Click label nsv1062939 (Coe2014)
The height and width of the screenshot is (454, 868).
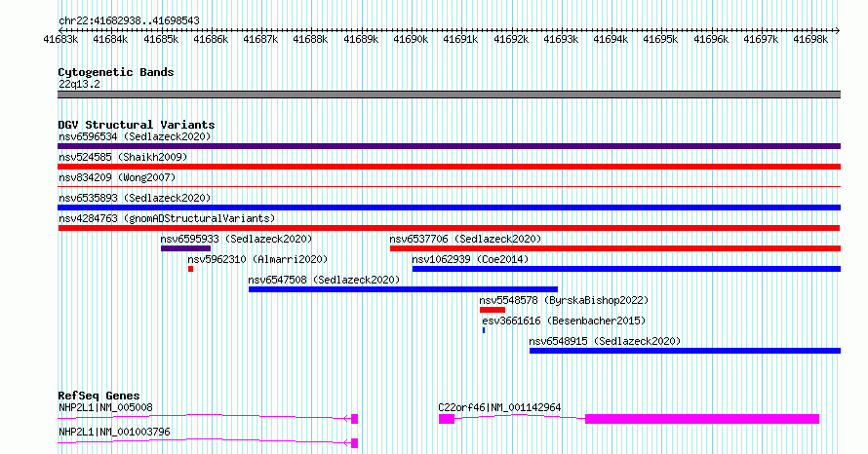470,259
